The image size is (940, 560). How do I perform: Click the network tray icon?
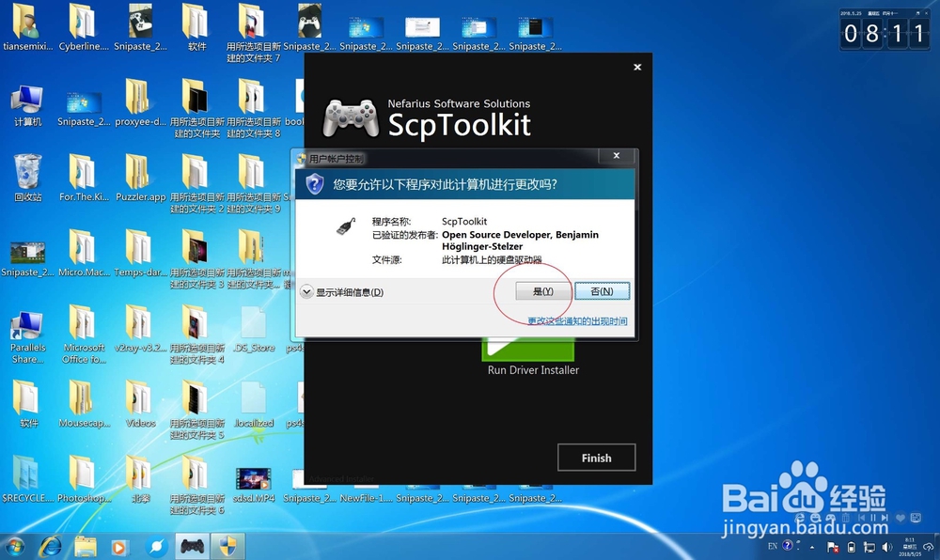tap(869, 547)
